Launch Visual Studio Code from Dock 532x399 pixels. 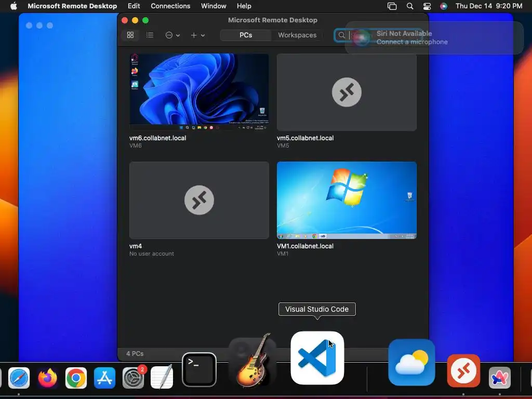(317, 358)
